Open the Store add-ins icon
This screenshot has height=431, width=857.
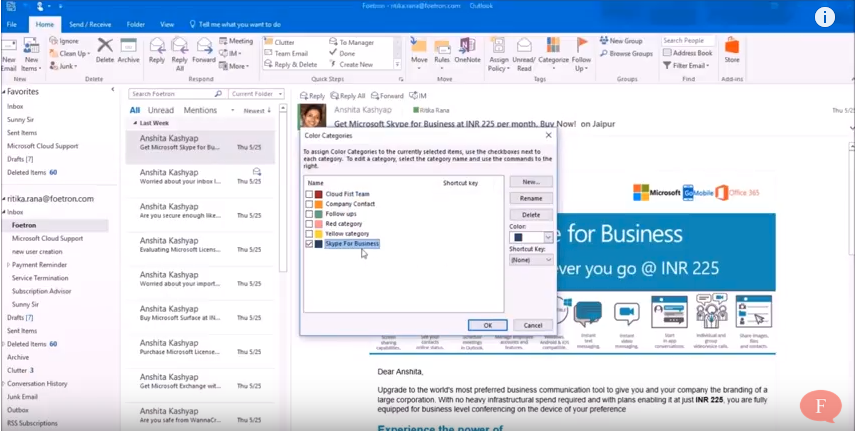point(732,50)
